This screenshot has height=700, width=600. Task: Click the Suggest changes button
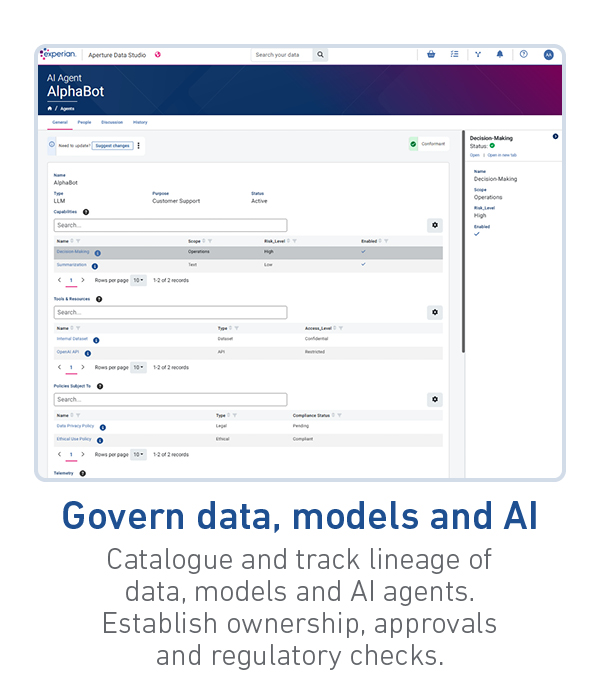tap(112, 145)
